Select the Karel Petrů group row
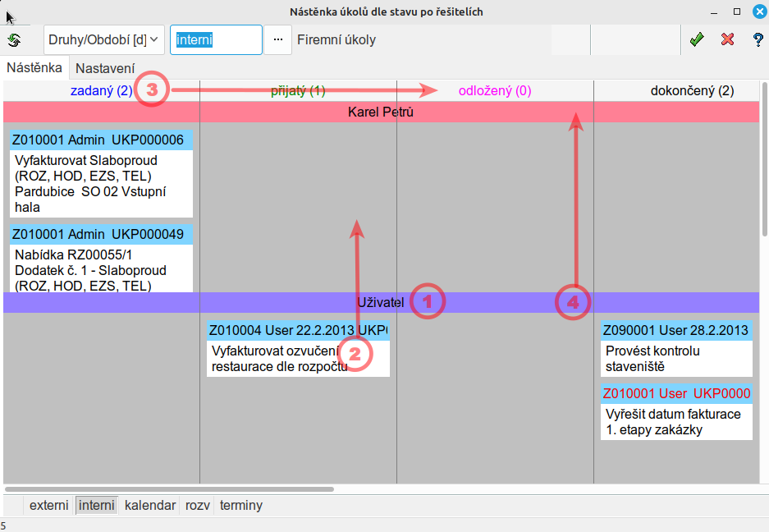 point(381,112)
